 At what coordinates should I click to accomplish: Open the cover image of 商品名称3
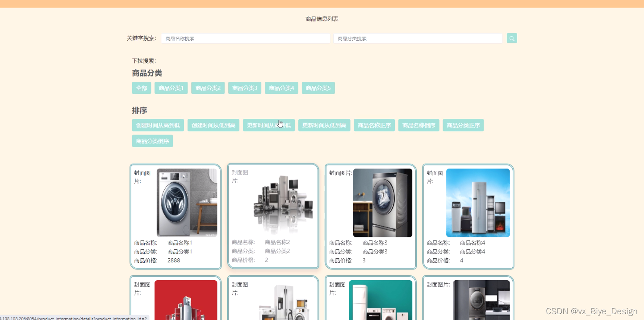[x=383, y=202]
